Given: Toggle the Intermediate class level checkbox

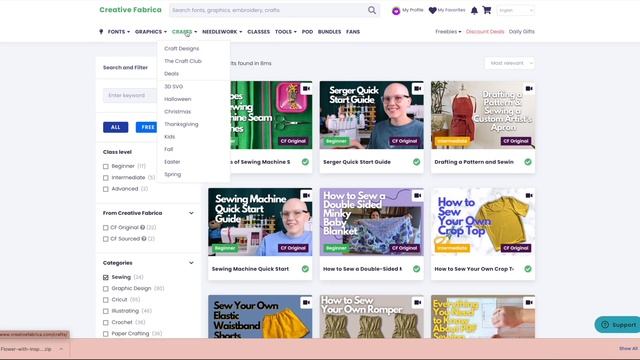Looking at the screenshot, I should [x=106, y=178].
